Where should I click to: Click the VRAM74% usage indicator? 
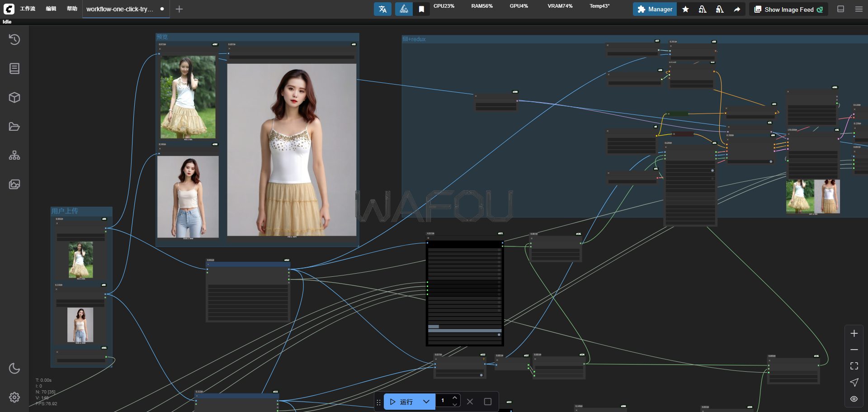(560, 6)
